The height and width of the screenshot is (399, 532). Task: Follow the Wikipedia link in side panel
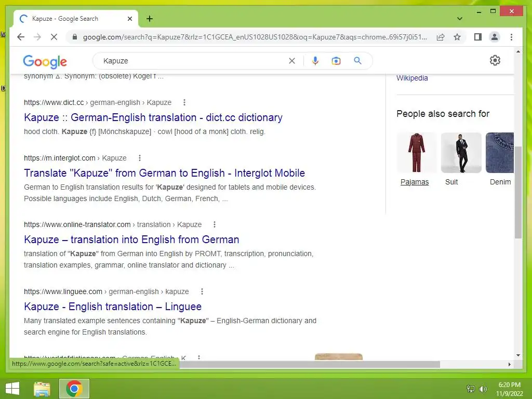[412, 78]
